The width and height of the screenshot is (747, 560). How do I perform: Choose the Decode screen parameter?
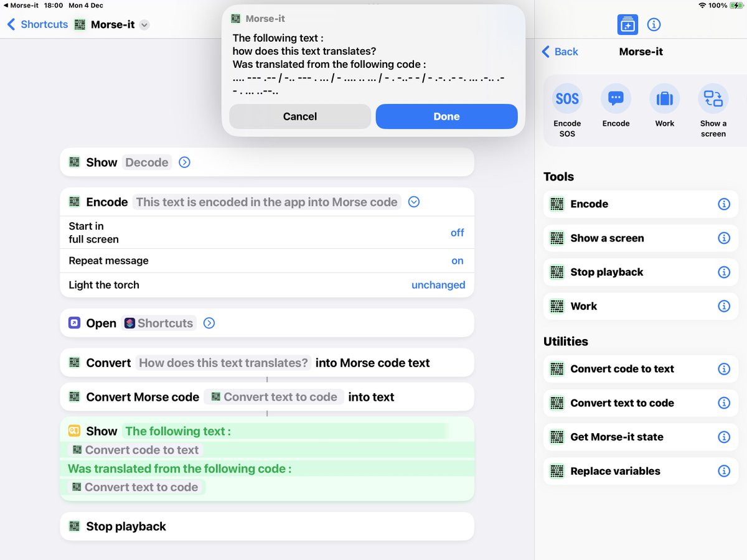pyautogui.click(x=147, y=162)
